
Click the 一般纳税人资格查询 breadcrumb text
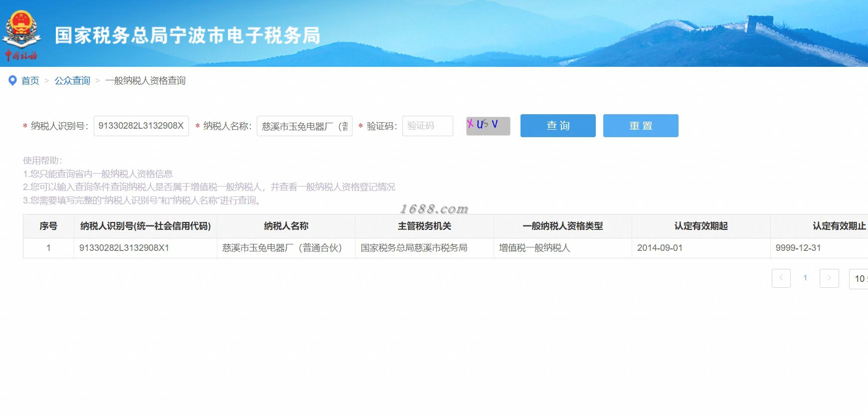(x=145, y=80)
